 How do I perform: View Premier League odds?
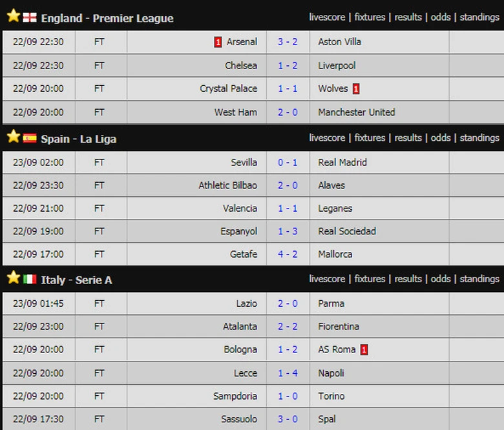[x=441, y=17]
